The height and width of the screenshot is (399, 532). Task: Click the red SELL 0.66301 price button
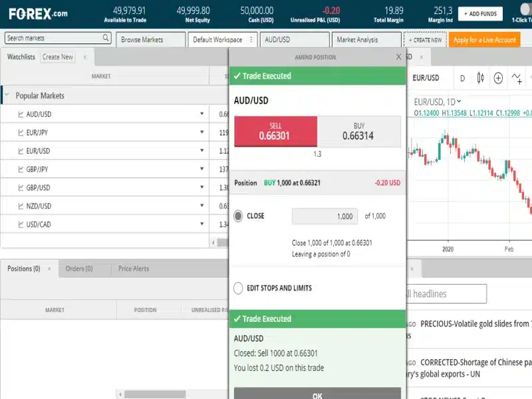[x=275, y=132]
